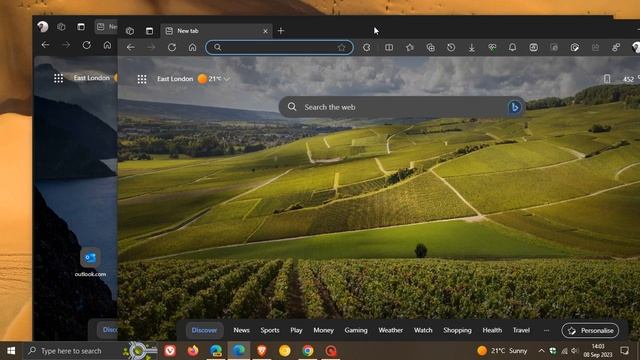Click East London location in front window

pos(175,79)
